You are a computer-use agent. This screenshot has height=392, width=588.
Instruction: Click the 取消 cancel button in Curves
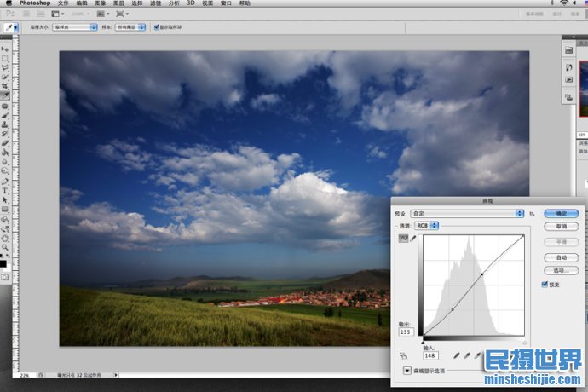pyautogui.click(x=562, y=226)
